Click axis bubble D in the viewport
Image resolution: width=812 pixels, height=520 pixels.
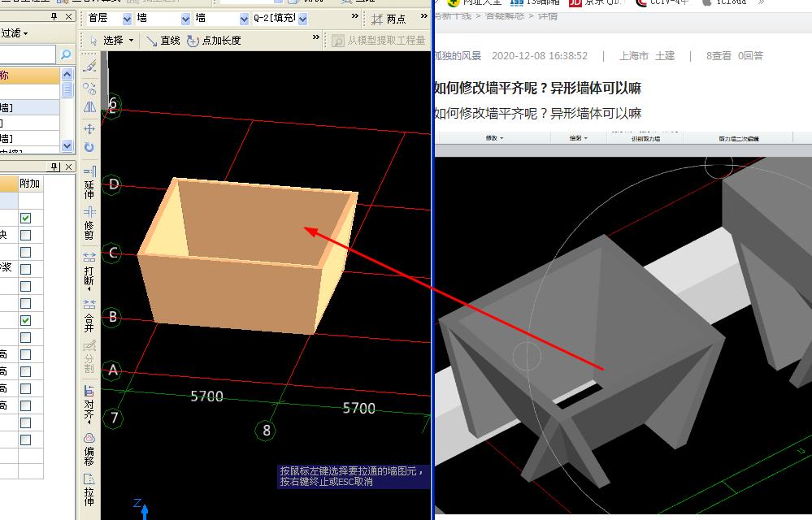112,184
